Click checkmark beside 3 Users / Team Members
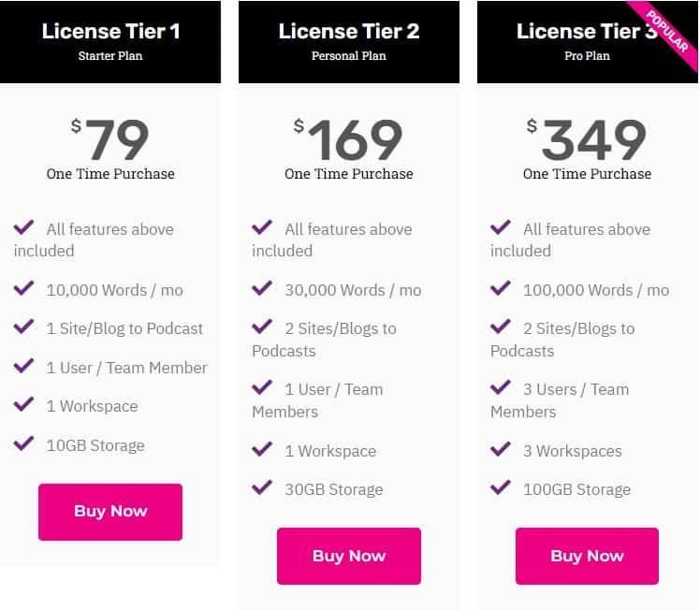Image resolution: width=700 pixels, height=610 pixels. coord(501,388)
